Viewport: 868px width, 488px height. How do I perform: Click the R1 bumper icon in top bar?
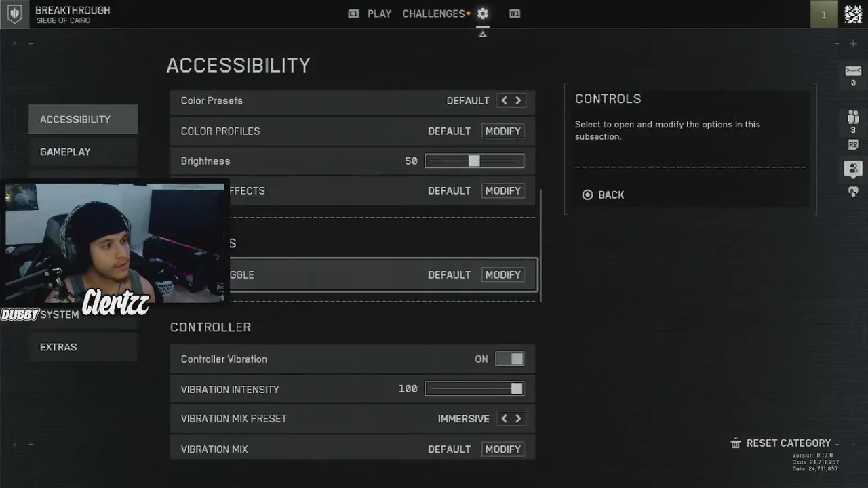(x=515, y=14)
